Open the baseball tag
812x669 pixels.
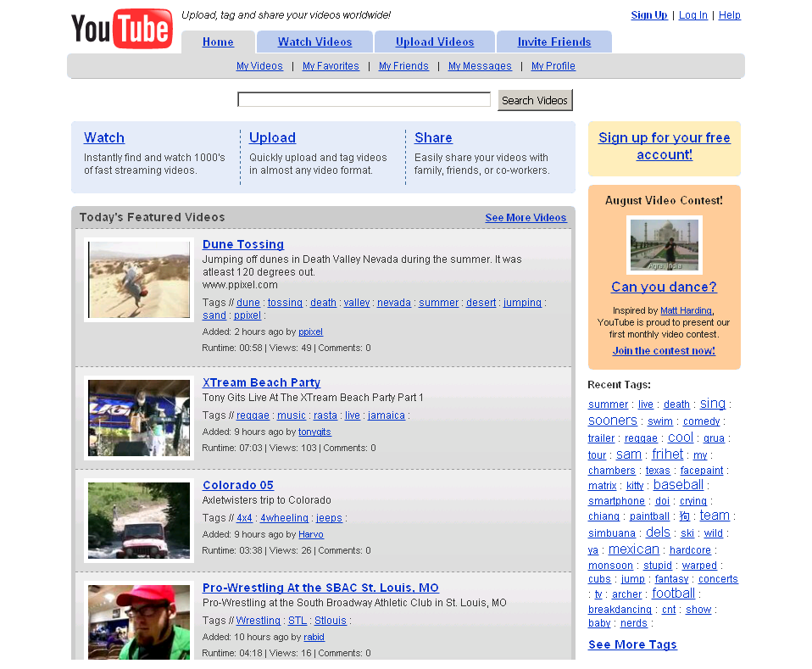[678, 485]
